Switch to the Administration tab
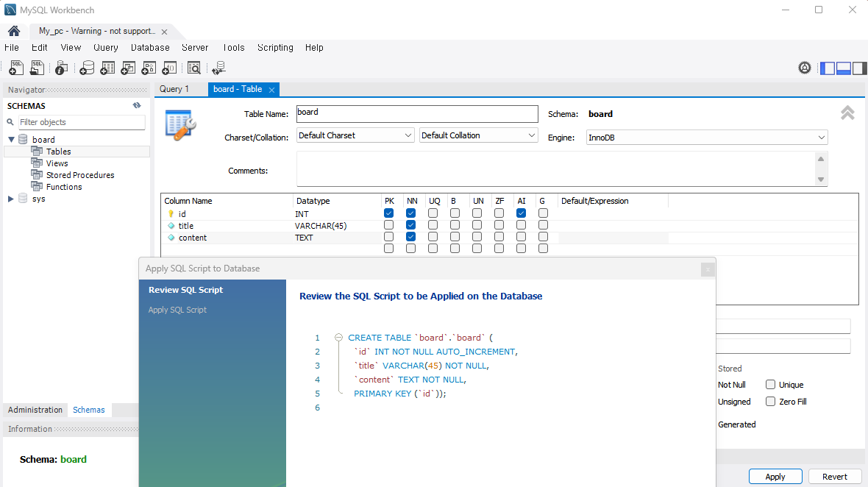 point(35,410)
